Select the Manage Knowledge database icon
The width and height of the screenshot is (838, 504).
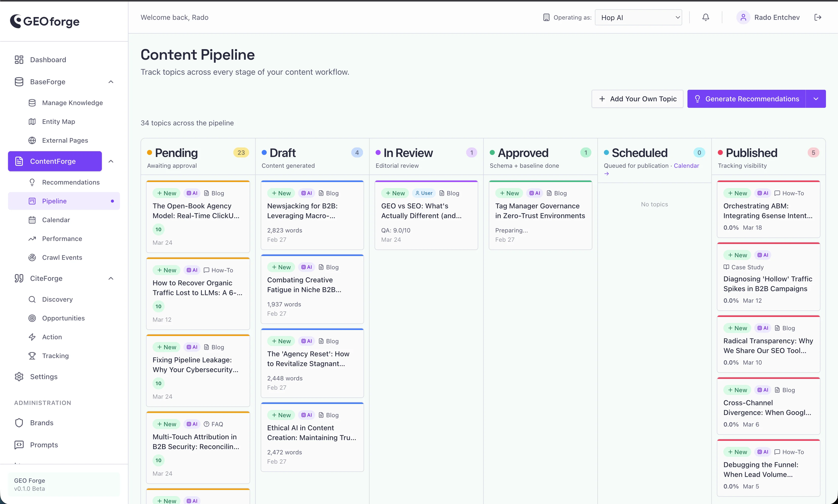click(32, 103)
